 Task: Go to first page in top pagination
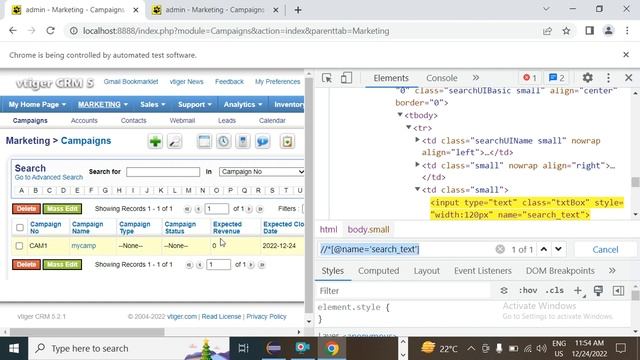coord(187,209)
